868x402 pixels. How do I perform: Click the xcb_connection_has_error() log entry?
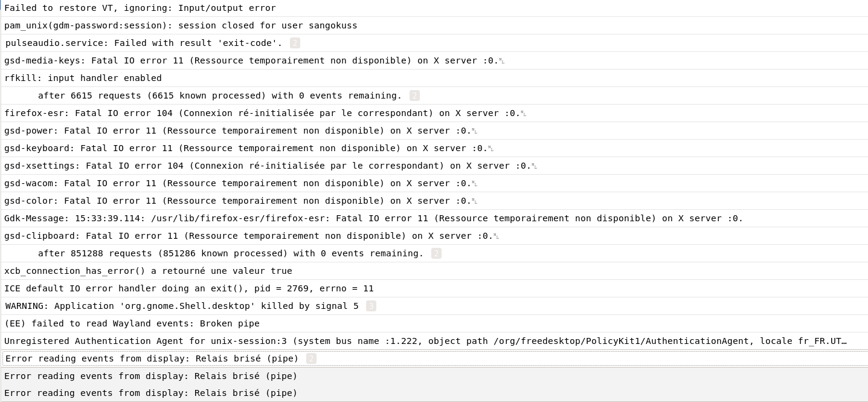click(148, 271)
